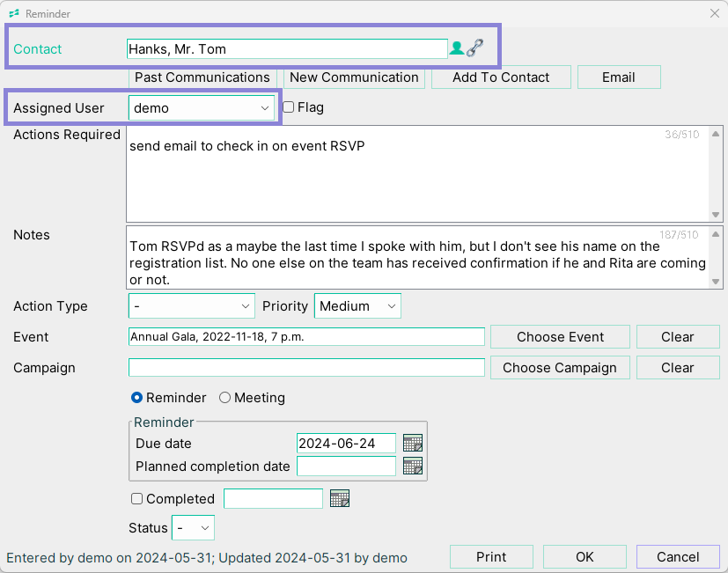Image resolution: width=728 pixels, height=573 pixels.
Task: Click the Due date field
Action: 346,443
